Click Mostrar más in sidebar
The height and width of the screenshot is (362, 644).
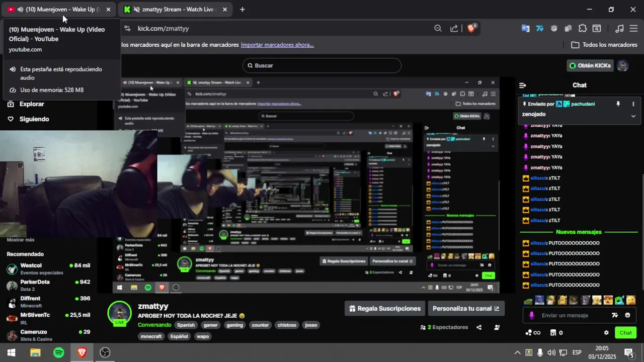(21, 240)
